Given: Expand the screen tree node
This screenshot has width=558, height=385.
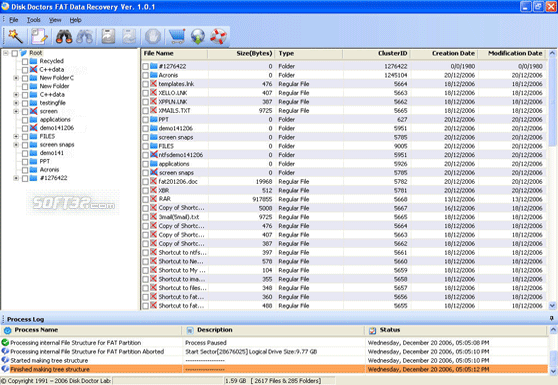Looking at the screenshot, I should 16,111.
